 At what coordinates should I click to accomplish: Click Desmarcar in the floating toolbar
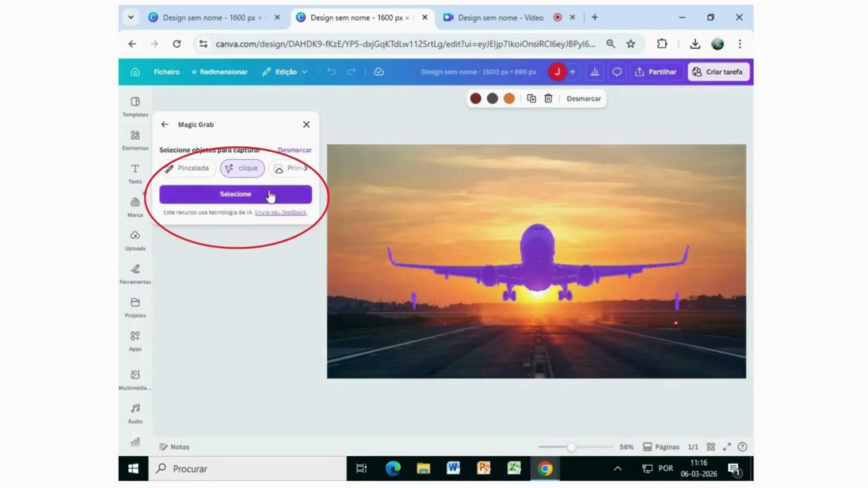(x=584, y=98)
